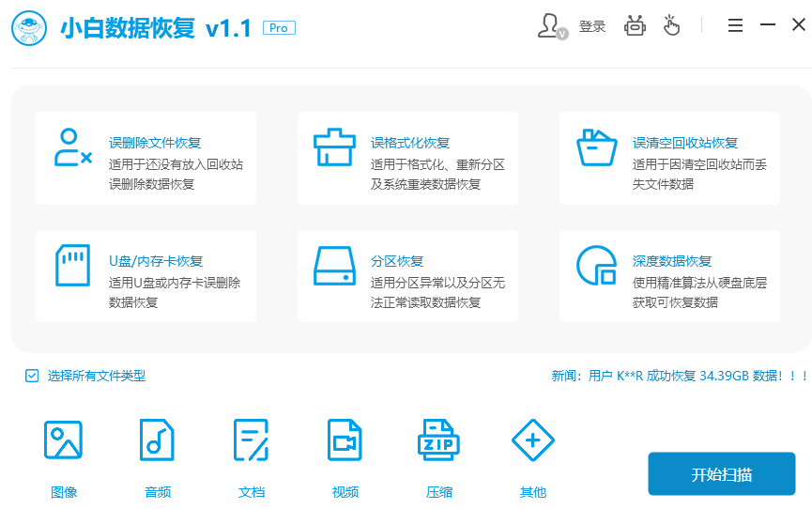Click the hand pointer gesture icon
The height and width of the screenshot is (509, 812).
(x=671, y=25)
